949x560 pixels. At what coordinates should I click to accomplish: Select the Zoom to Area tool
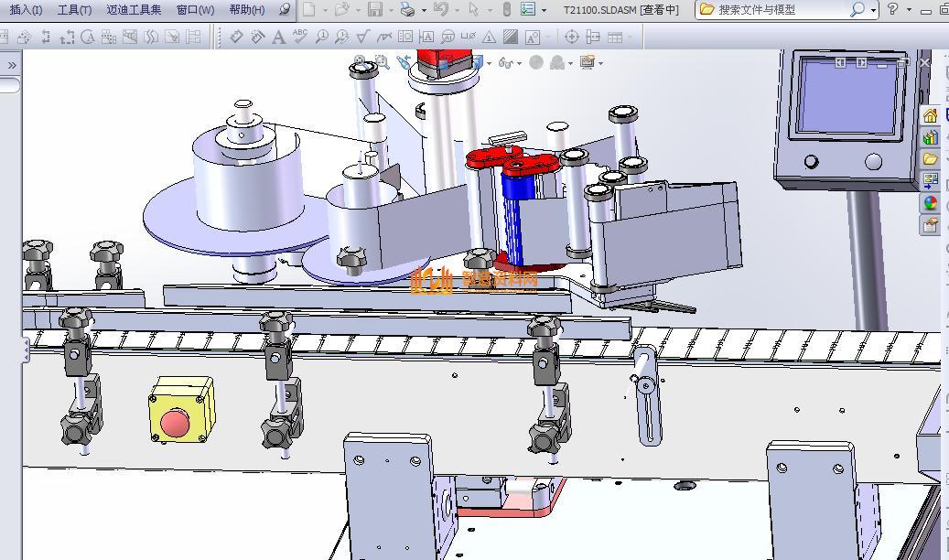(x=382, y=63)
